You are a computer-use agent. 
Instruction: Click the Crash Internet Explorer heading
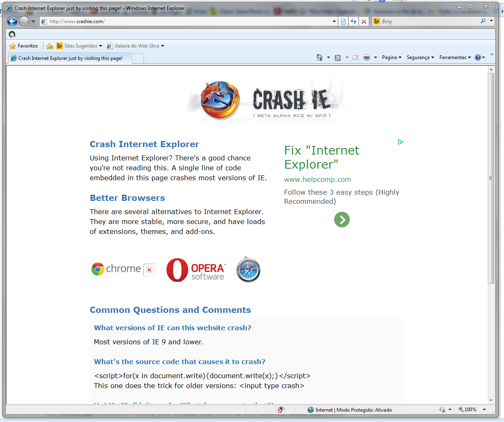[144, 144]
